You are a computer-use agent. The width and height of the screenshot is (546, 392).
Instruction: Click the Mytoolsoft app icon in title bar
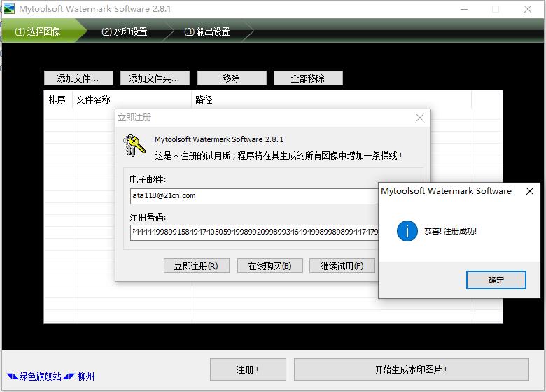pos(9,9)
